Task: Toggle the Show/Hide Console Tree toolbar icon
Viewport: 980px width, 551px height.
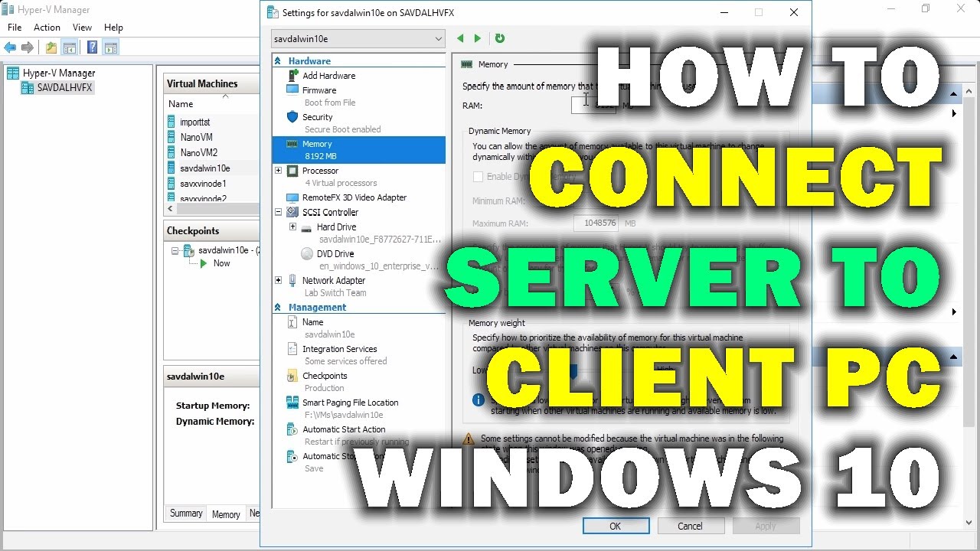Action: coord(70,47)
